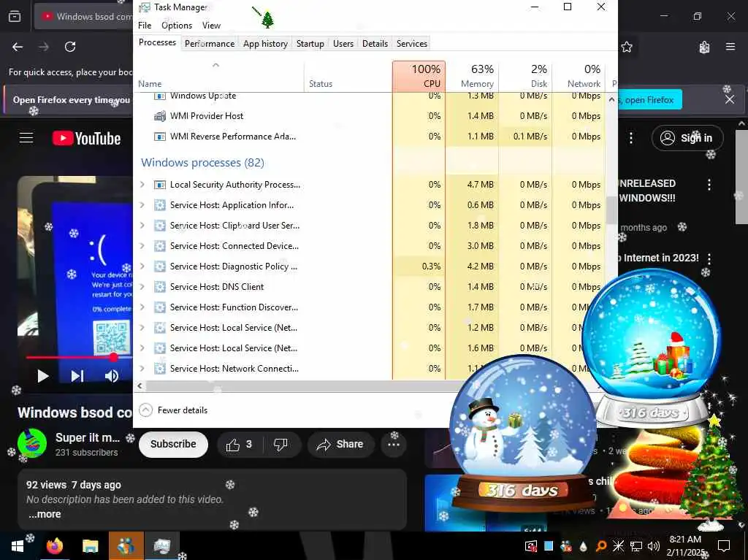Click the orange magnifier tray icon
Image resolution: width=748 pixels, height=560 pixels.
(600, 546)
